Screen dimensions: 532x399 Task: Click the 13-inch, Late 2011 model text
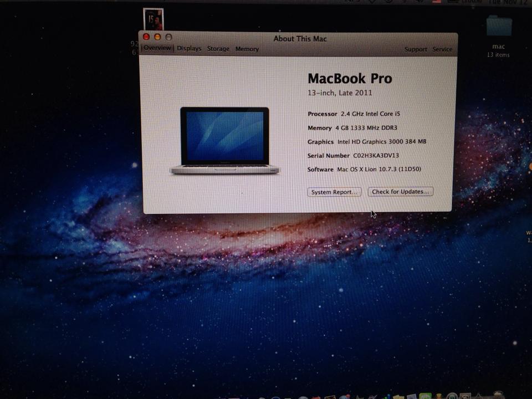click(340, 93)
